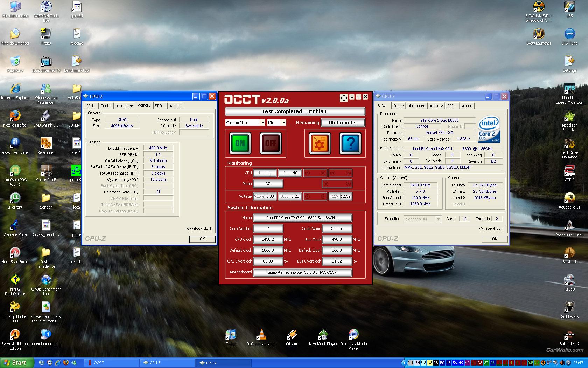Image resolution: width=588 pixels, height=368 pixels.
Task: Open Everest Ultimate Edition desktop icon
Action: pyautogui.click(x=15, y=340)
